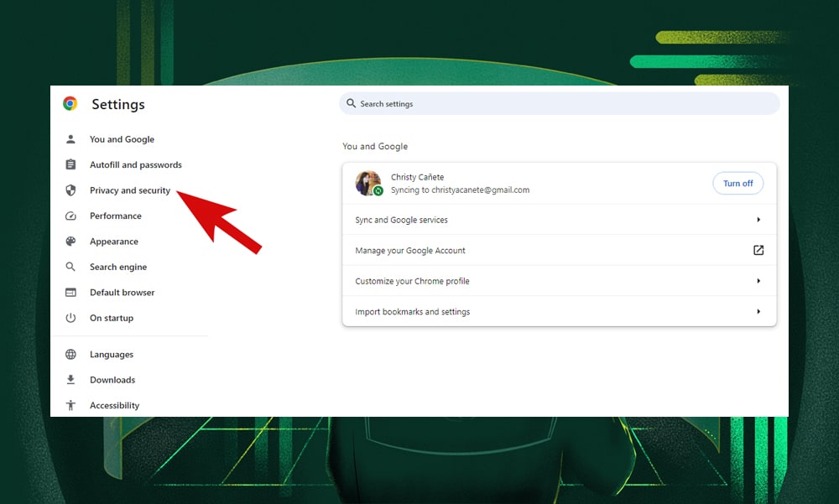Click the Performance speedometer icon
The height and width of the screenshot is (504, 839).
point(71,216)
